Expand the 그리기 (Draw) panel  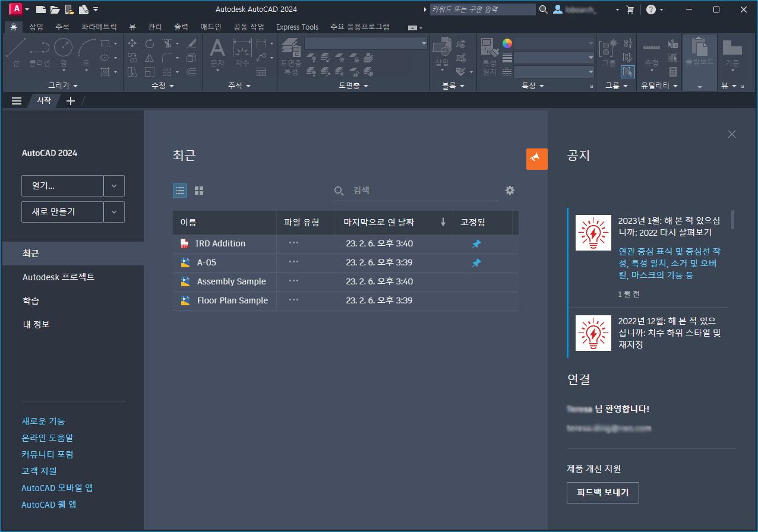click(x=63, y=86)
